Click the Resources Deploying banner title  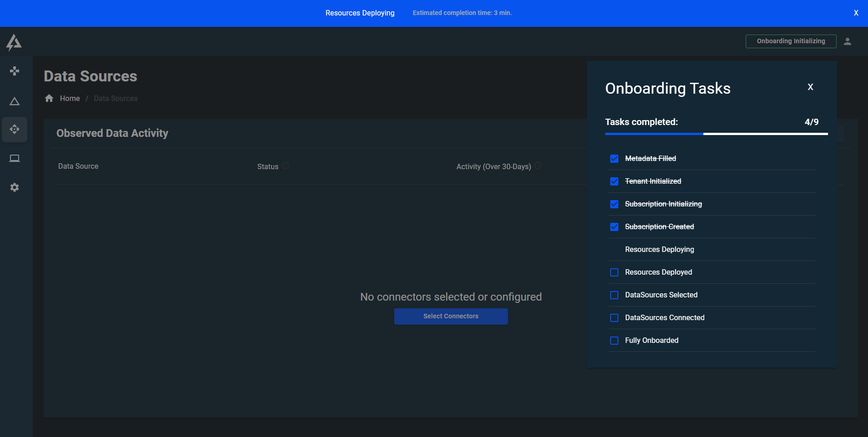(360, 13)
